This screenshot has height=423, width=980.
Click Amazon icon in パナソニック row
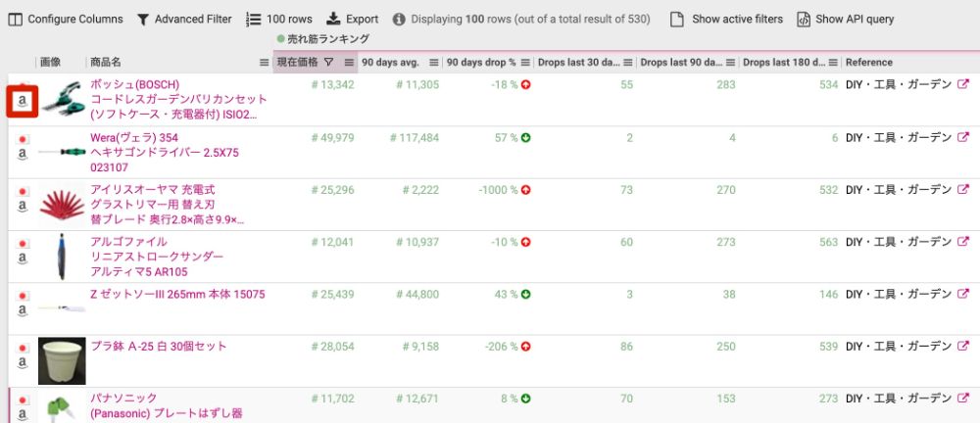(x=23, y=414)
